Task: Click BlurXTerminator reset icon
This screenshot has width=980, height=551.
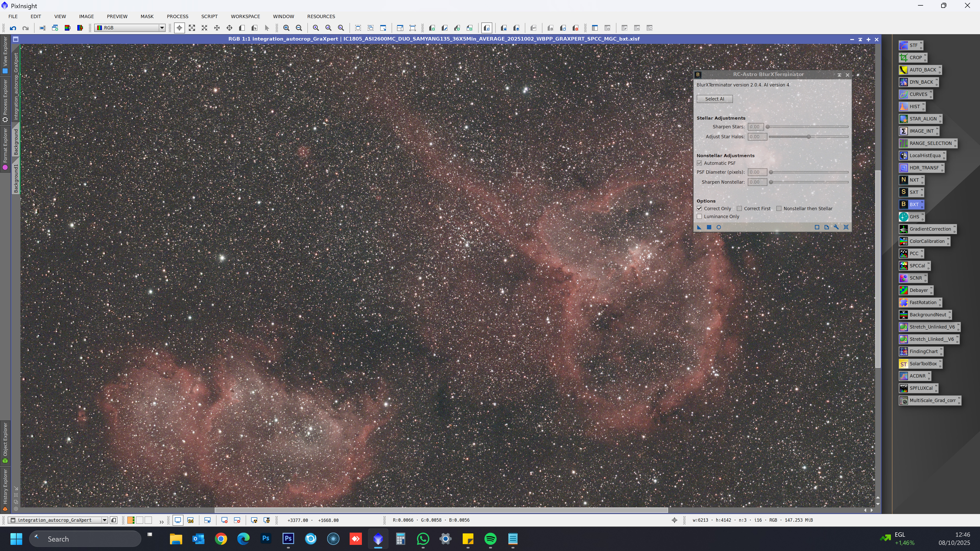Action: [846, 227]
